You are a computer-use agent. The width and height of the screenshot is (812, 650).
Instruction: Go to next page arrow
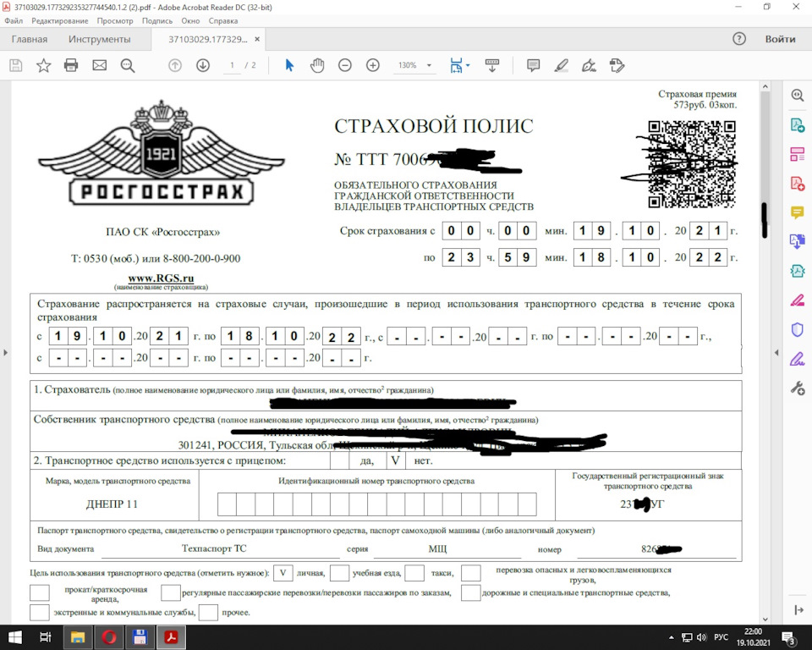point(203,65)
